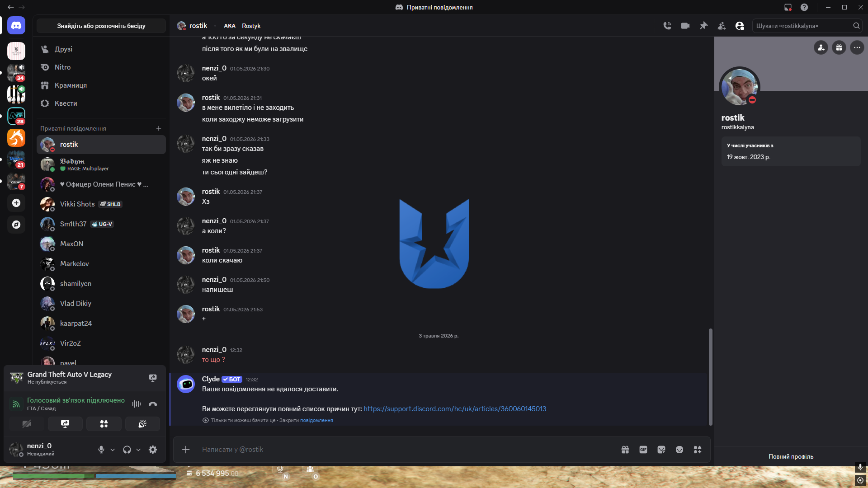Open microphone input options dropdown

(113, 450)
